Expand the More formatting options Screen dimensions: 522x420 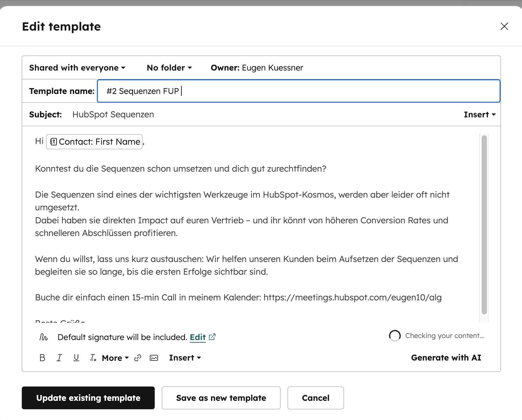114,358
